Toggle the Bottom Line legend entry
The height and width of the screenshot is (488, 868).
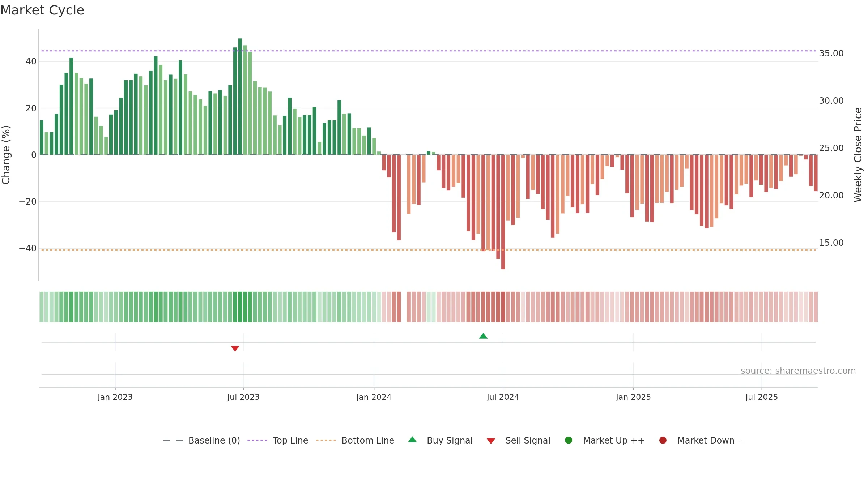tap(355, 440)
